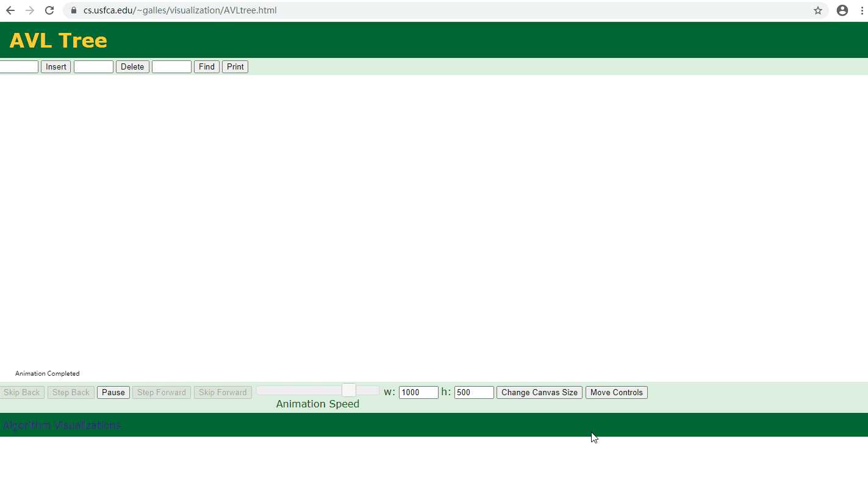Click the Animation Speed label
Viewport: 868px width, 494px height.
(318, 404)
